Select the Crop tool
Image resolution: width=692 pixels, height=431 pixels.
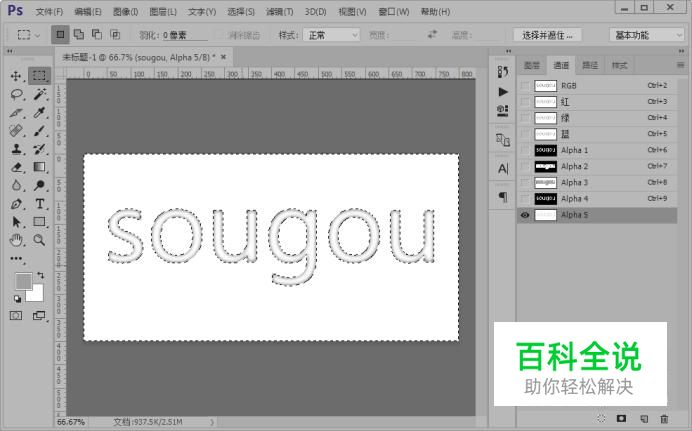[16, 112]
